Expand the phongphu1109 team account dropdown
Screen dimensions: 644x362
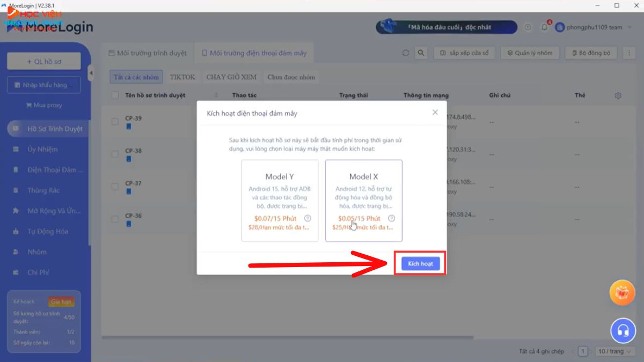[594, 27]
